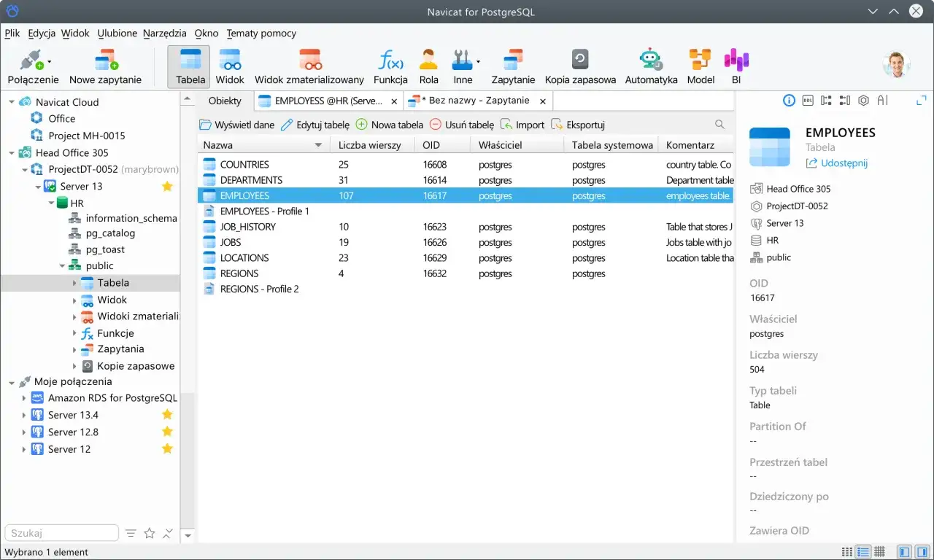Open the Widok views toolbar icon

pyautogui.click(x=230, y=61)
